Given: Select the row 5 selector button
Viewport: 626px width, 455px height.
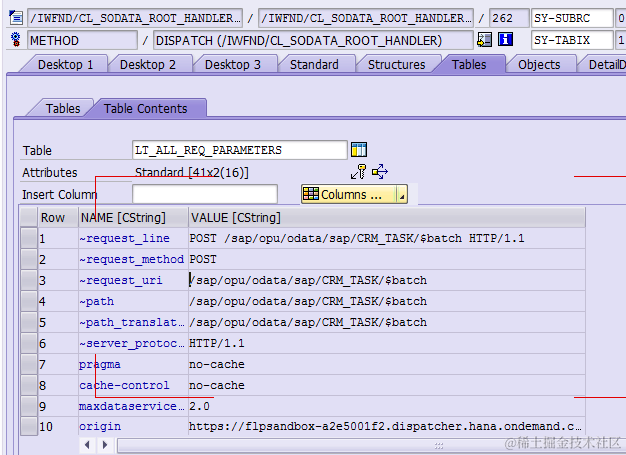Looking at the screenshot, I should 29,322.
